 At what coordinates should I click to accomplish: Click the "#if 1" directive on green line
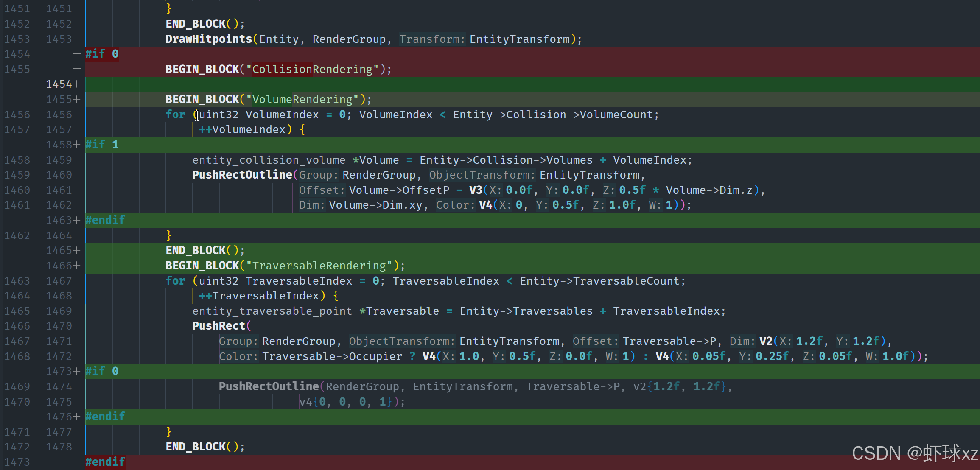pos(102,145)
